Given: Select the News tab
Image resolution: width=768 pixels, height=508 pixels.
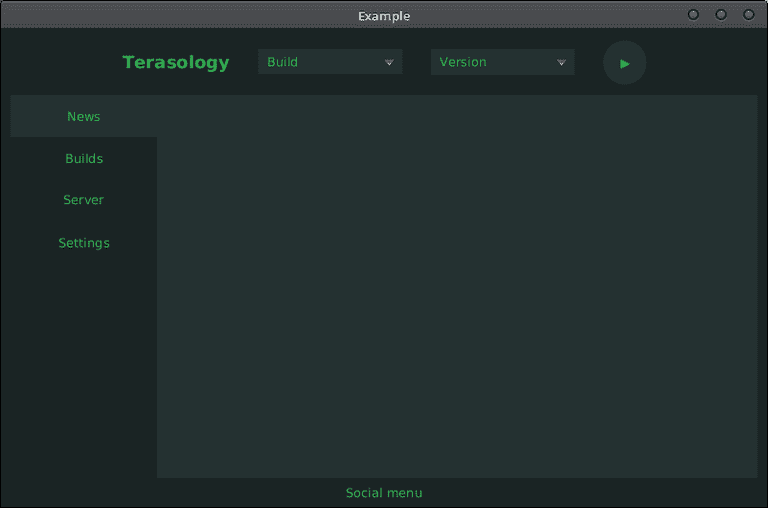Looking at the screenshot, I should [84, 116].
